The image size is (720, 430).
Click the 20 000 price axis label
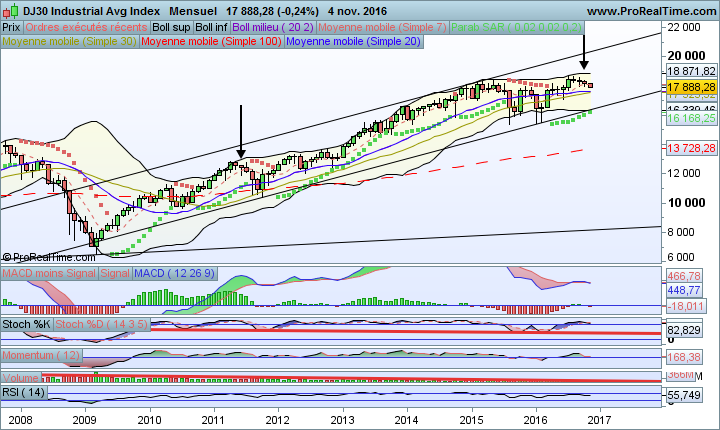(686, 56)
